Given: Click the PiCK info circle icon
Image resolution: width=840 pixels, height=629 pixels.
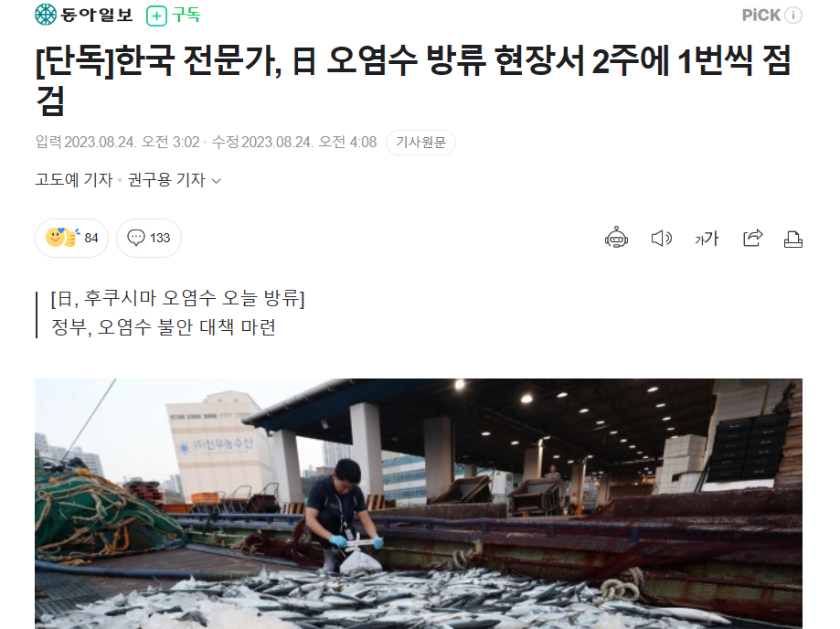Looking at the screenshot, I should (793, 15).
